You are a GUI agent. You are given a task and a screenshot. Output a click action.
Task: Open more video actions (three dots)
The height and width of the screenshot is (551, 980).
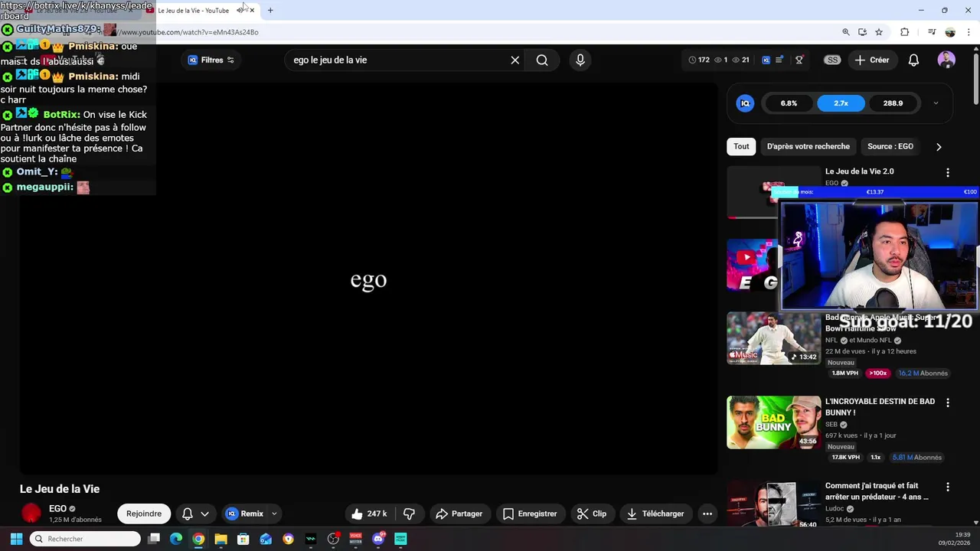click(707, 514)
